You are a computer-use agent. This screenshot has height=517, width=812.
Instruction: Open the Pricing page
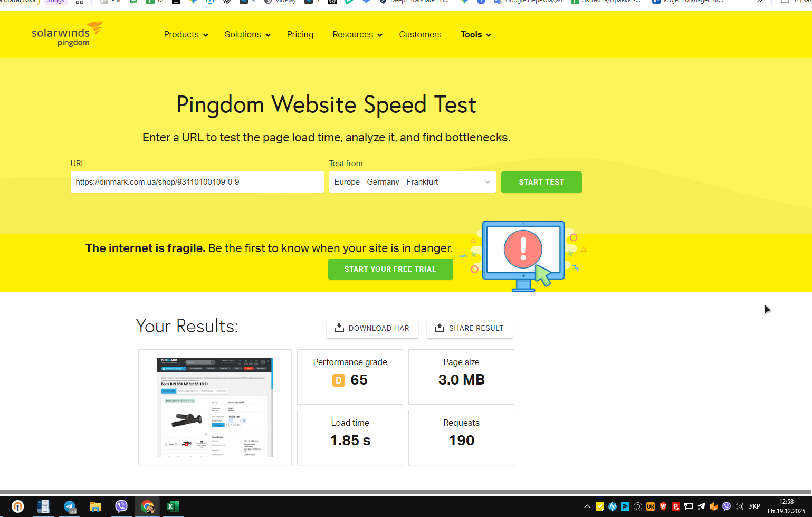(x=300, y=35)
